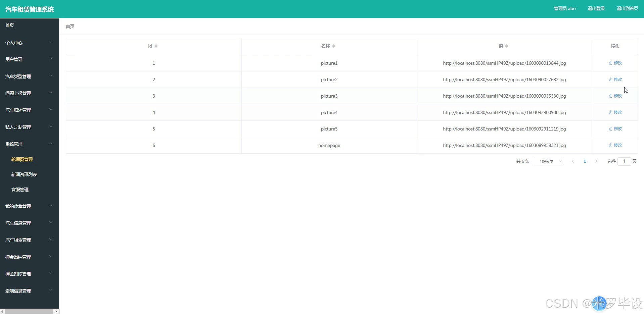Screen dimensions: 644x314
Task: Click the picture4 name cell
Action: [x=329, y=112]
